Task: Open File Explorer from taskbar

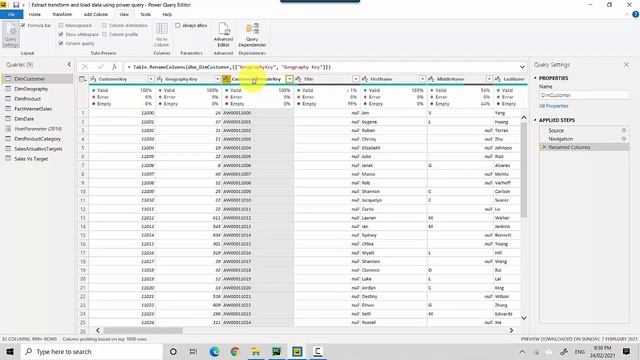Action: pos(256,351)
